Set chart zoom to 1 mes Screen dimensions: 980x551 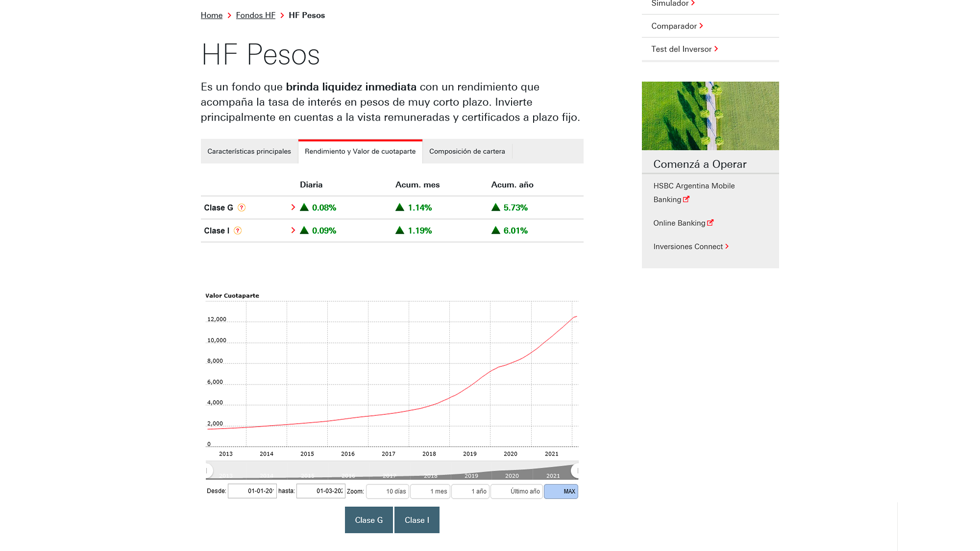coord(430,491)
